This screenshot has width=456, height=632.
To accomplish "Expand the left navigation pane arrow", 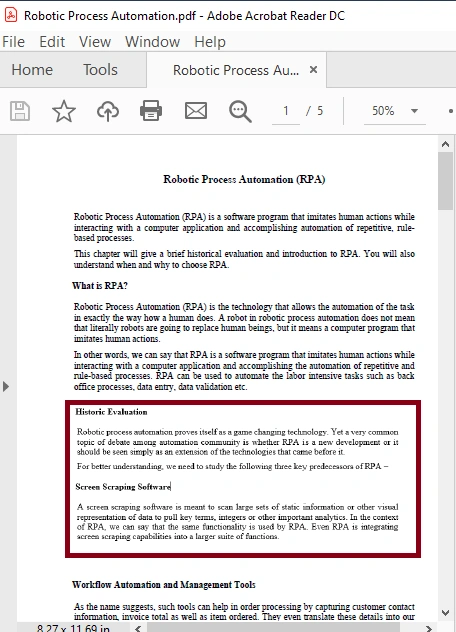I will pyautogui.click(x=6, y=387).
